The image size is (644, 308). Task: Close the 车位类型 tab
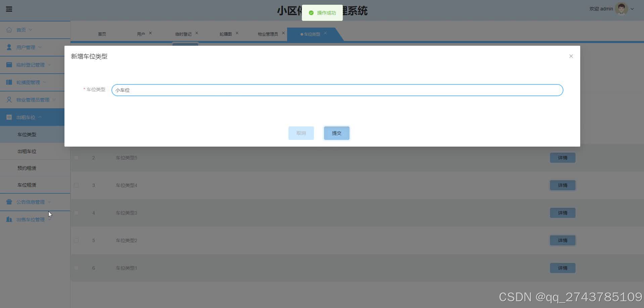click(x=325, y=33)
